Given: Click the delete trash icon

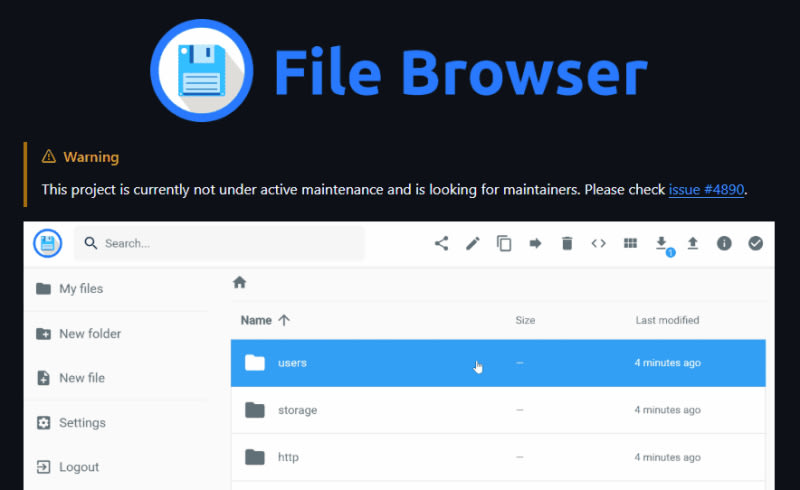Looking at the screenshot, I should coord(567,243).
